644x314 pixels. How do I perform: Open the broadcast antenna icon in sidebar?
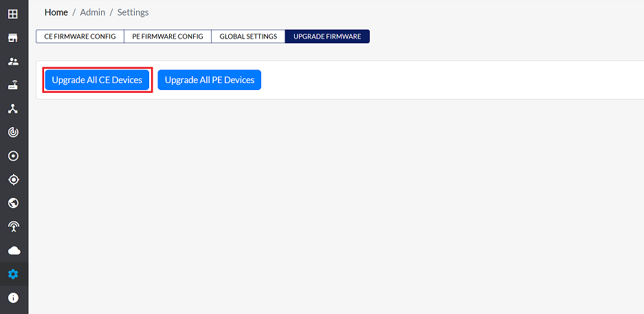(x=13, y=226)
